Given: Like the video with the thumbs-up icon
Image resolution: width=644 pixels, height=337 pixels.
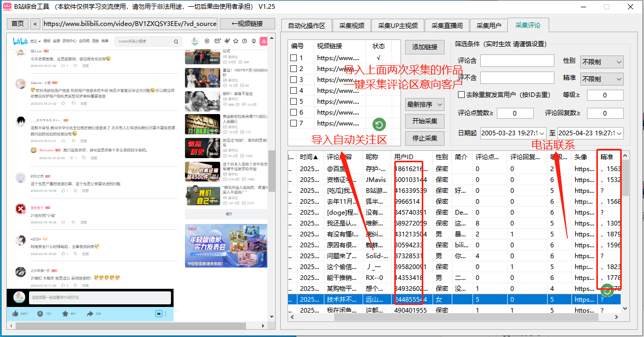Looking at the screenshot, I should coord(16,314).
